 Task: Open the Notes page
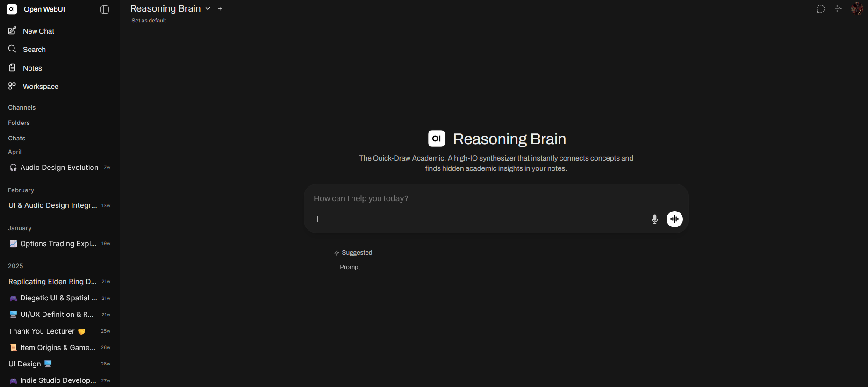point(60,68)
